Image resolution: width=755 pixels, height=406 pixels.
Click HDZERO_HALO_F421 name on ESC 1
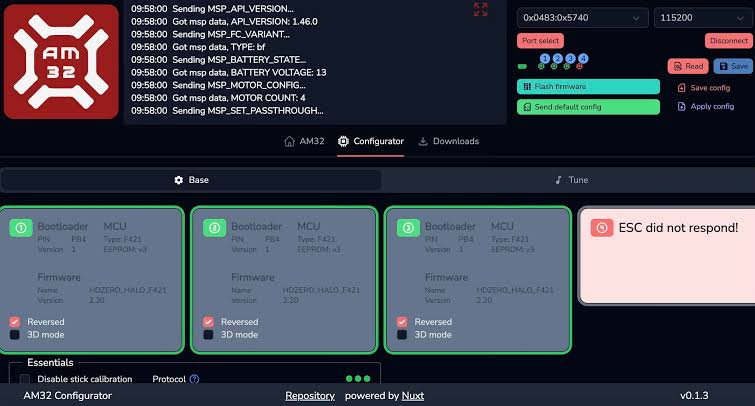[128, 290]
